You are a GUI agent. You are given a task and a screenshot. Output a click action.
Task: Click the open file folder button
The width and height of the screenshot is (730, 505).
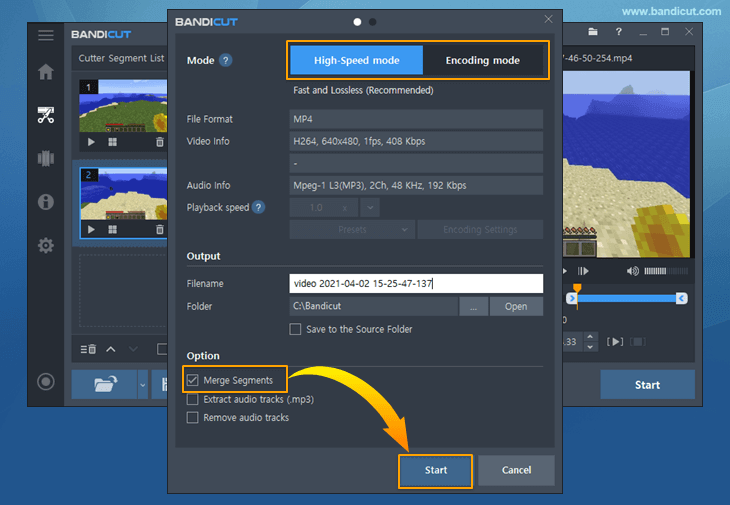(x=104, y=384)
